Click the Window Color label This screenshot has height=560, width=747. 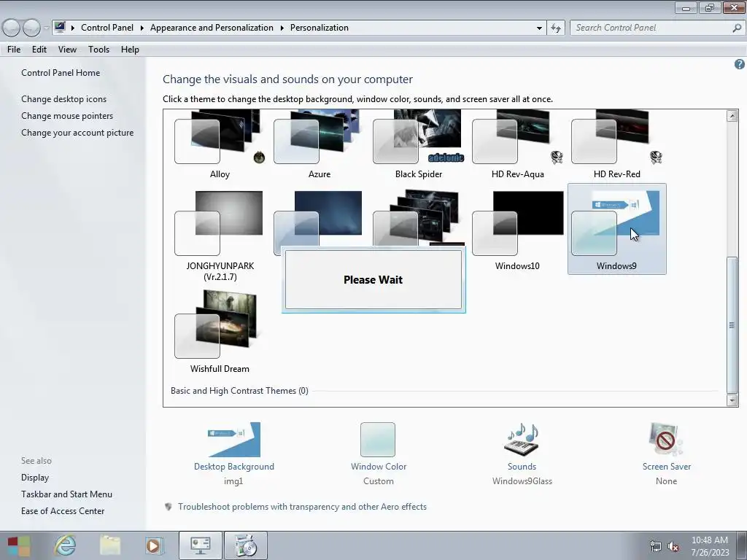click(x=379, y=467)
